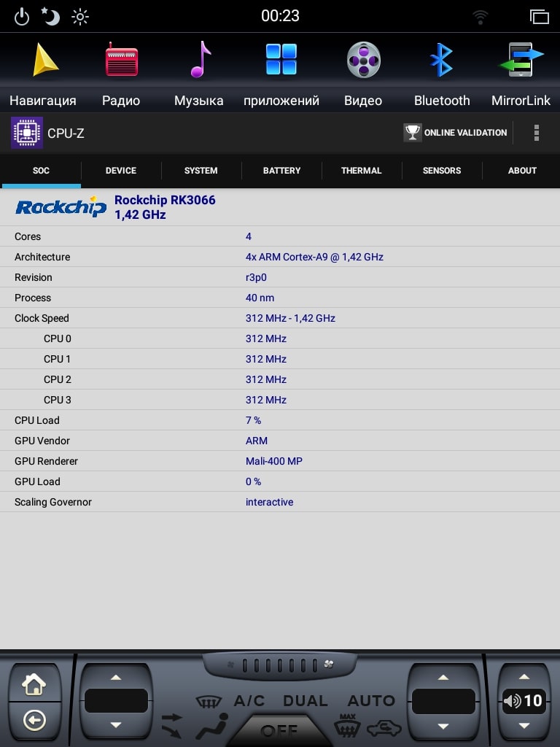Increase right temperature up arrow
Screen dimensions: 560x747
[443, 678]
